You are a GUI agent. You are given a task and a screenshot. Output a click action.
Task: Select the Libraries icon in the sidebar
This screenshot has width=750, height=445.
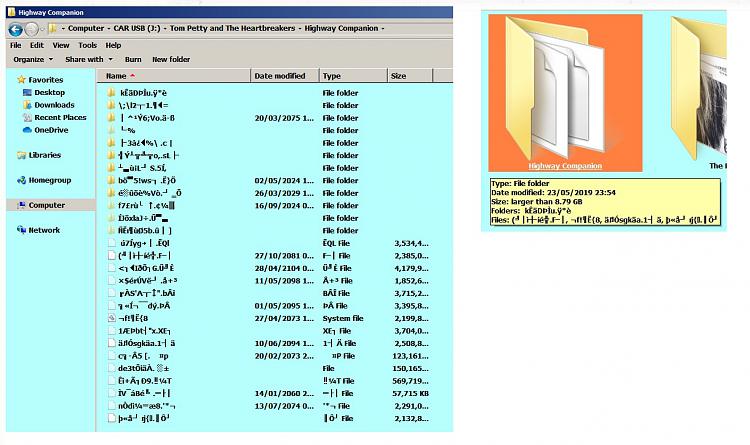pos(21,155)
